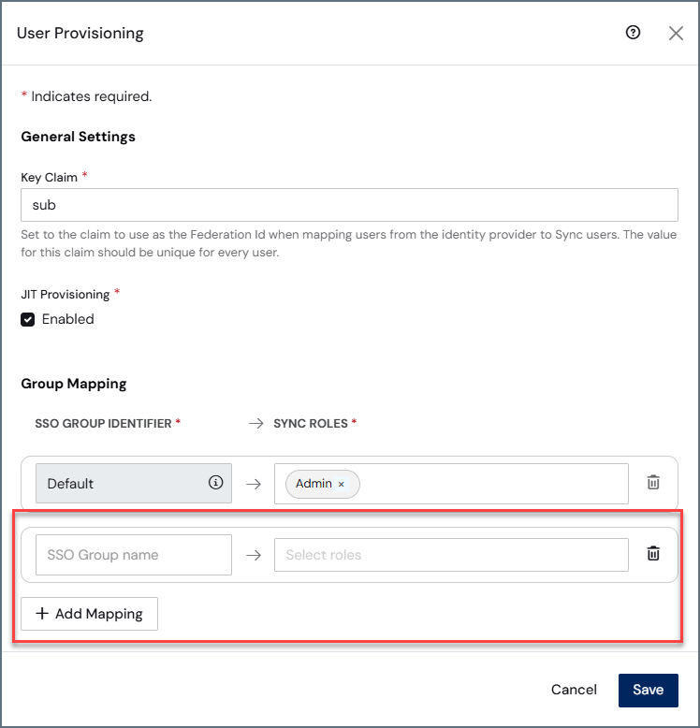
Task: Remove the Admin role tag
Action: 342,485
